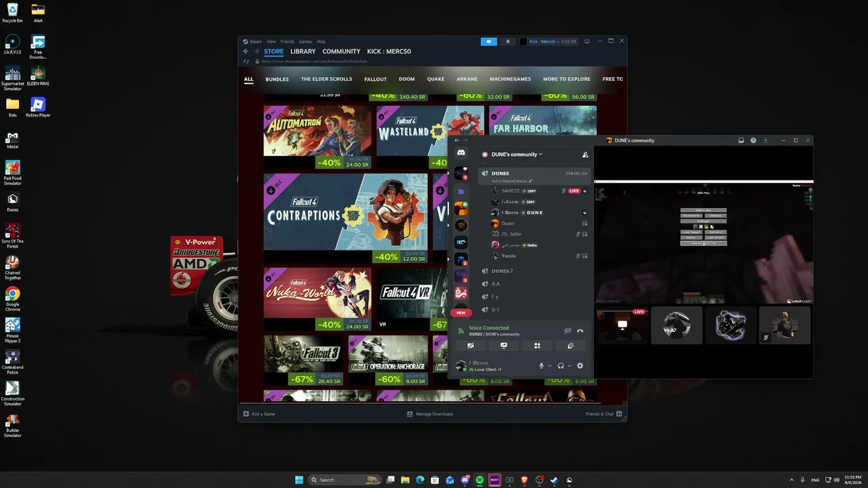Click Set a channel status
This screenshot has height=488, width=868.
[x=512, y=181]
